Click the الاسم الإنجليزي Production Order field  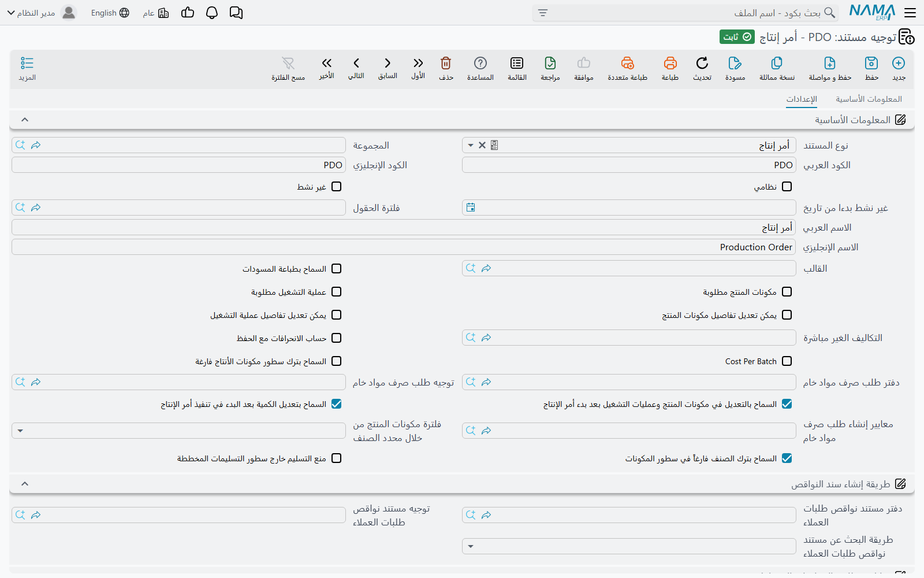pos(404,247)
